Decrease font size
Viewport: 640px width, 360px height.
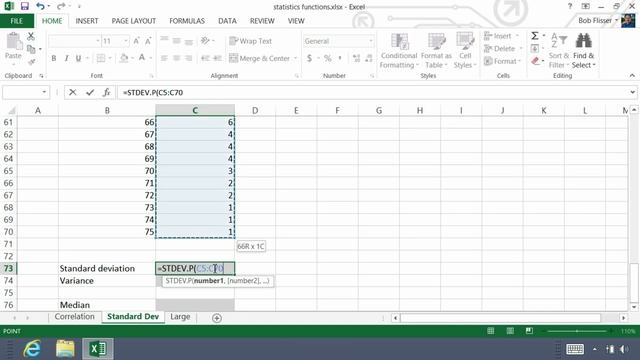(x=148, y=41)
